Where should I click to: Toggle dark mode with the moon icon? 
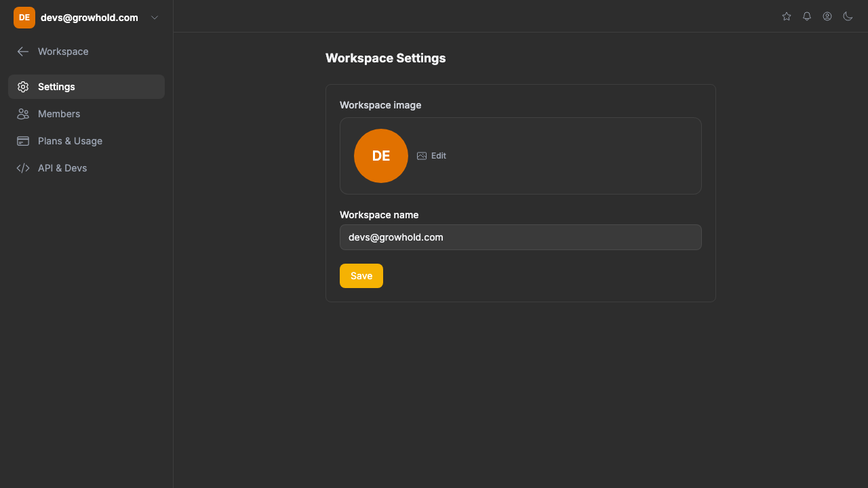tap(848, 16)
